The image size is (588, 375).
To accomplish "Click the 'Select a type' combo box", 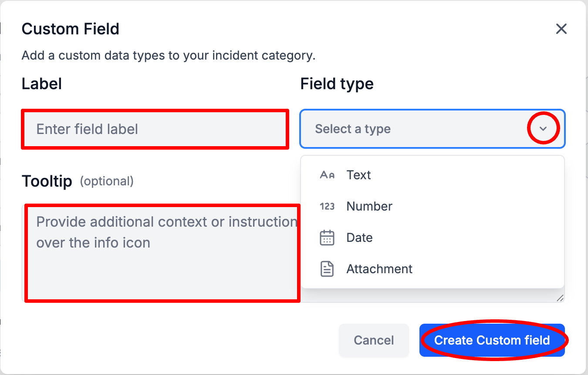I will (414, 129).
